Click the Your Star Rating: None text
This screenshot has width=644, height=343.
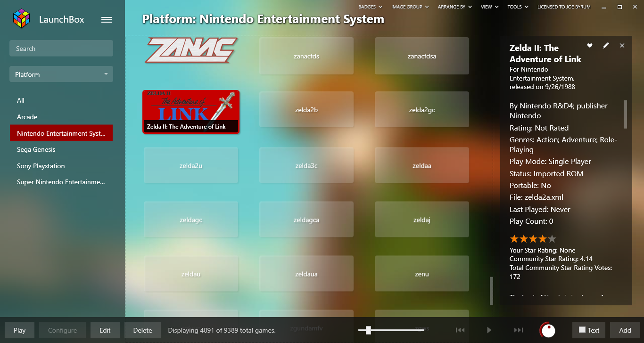542,250
